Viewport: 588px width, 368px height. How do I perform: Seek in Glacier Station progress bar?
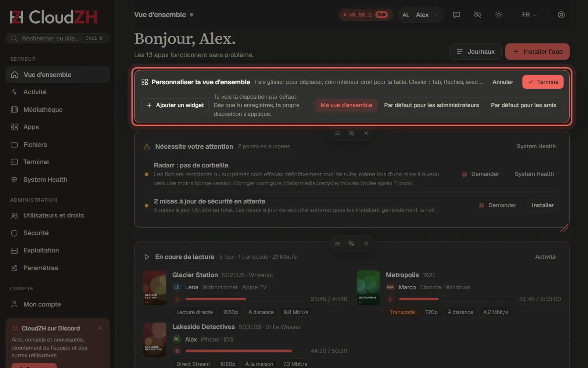pos(246,299)
